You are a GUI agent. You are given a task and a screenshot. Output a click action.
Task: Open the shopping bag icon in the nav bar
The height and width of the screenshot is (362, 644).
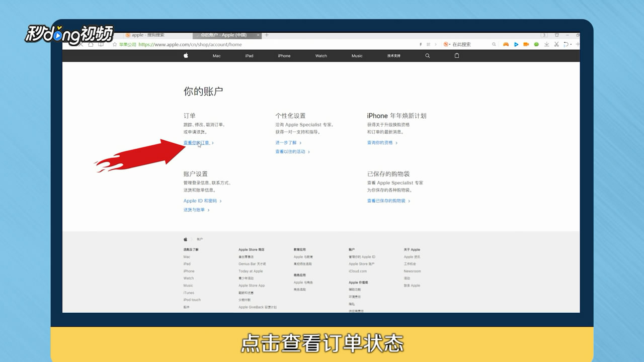point(457,56)
